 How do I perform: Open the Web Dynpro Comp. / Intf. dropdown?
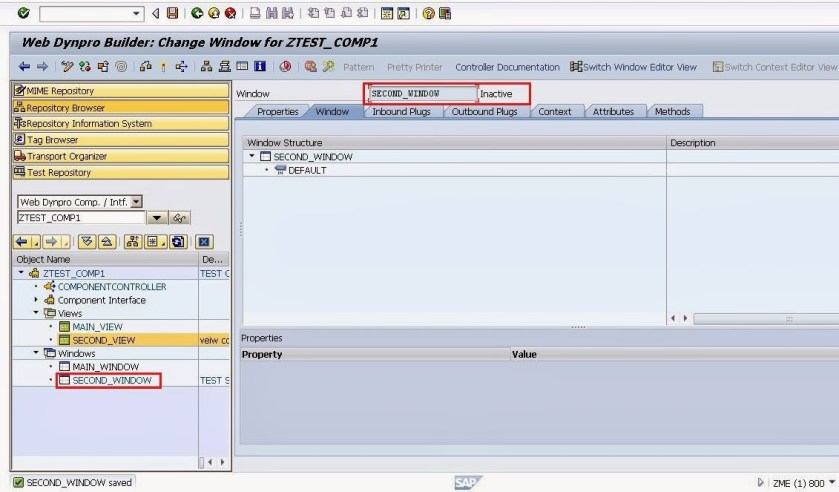(137, 202)
